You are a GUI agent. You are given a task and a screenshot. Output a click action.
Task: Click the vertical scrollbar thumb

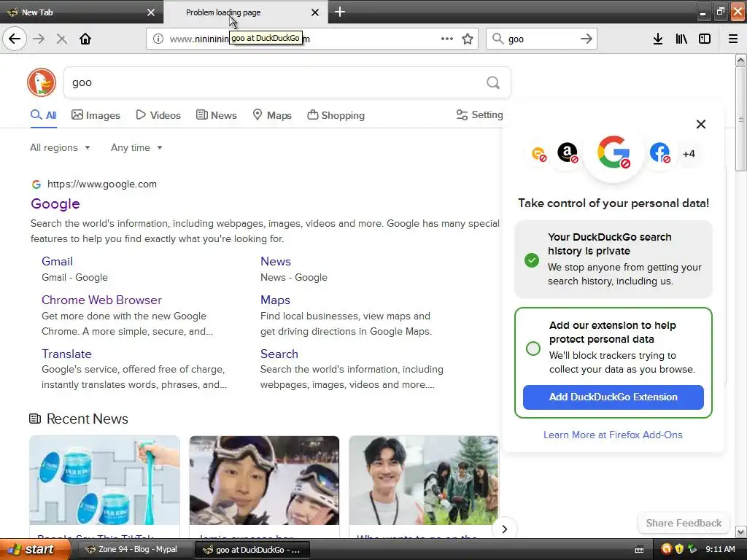pyautogui.click(x=740, y=119)
